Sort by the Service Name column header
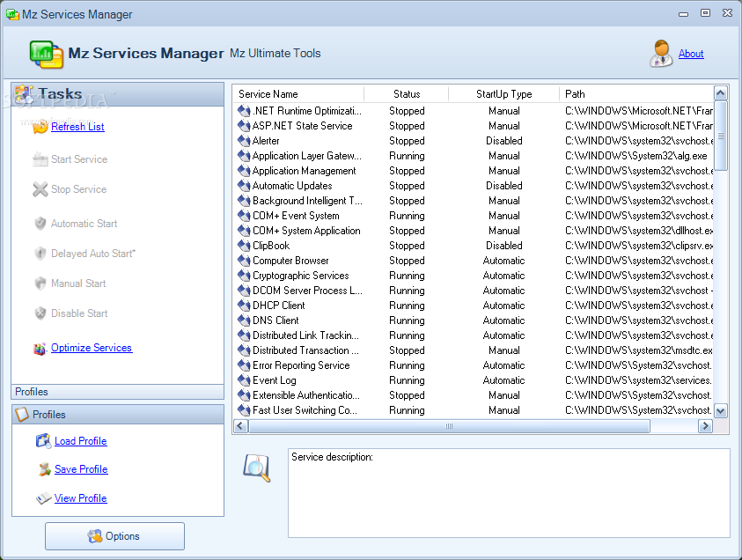742x560 pixels. click(x=298, y=94)
